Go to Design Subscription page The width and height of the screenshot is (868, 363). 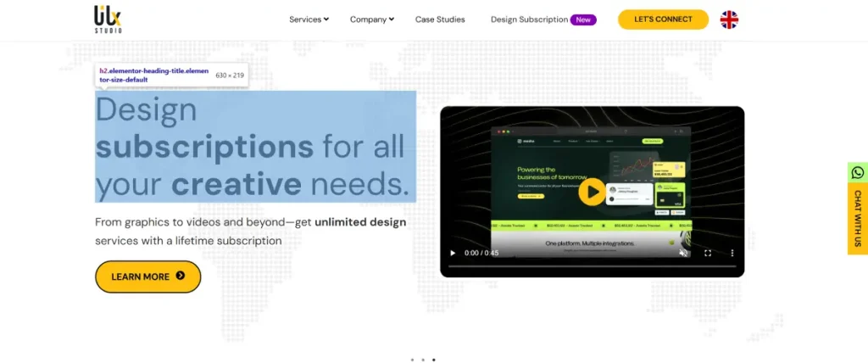[529, 20]
